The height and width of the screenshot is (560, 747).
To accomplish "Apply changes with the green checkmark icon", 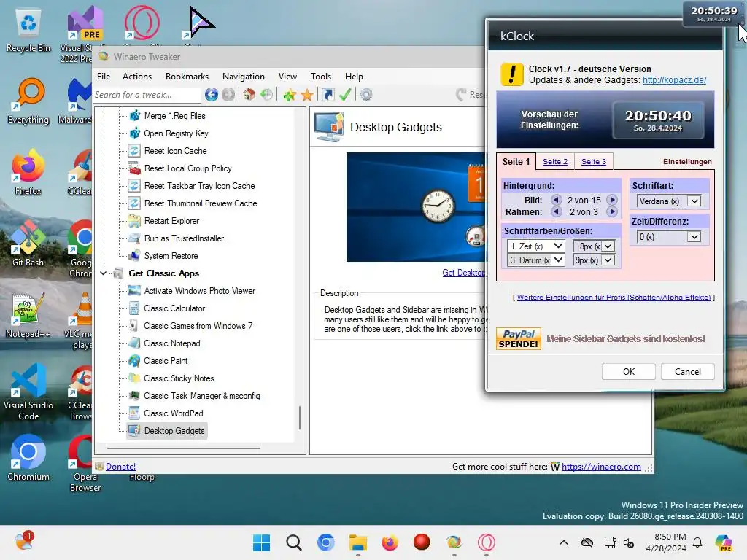I will (345, 95).
